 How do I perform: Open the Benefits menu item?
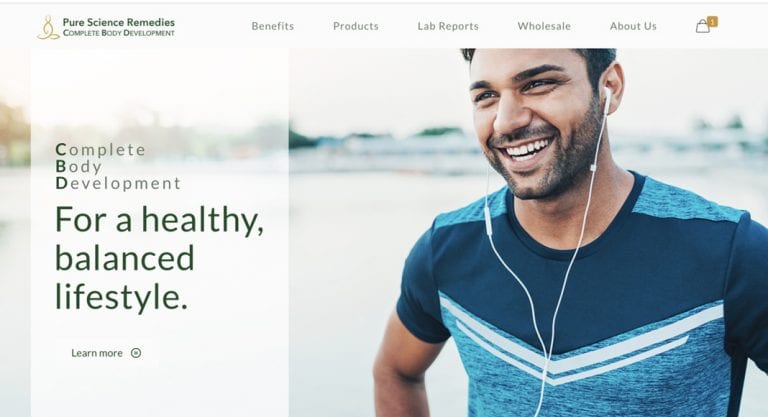(273, 26)
